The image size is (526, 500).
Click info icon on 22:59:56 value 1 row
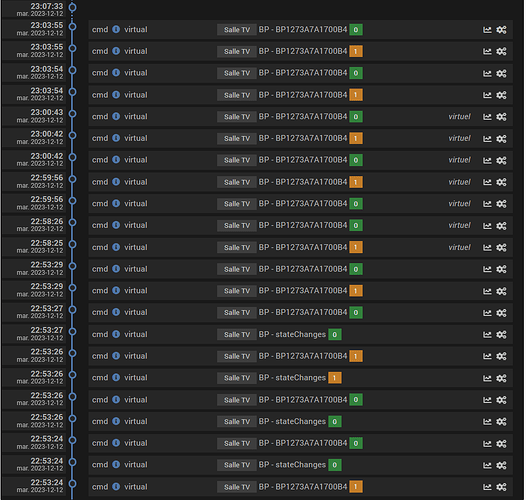pos(116,182)
